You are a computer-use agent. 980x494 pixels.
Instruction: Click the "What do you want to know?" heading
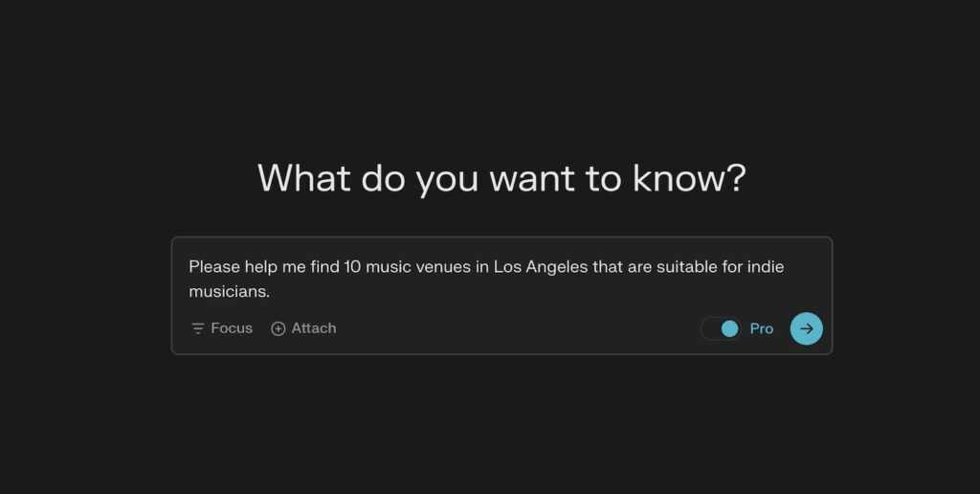(501, 179)
